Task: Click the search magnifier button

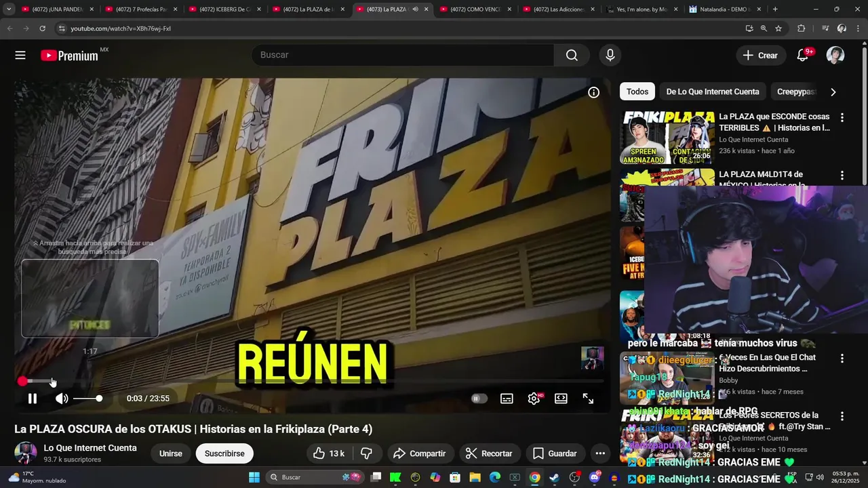Action: 572,56
